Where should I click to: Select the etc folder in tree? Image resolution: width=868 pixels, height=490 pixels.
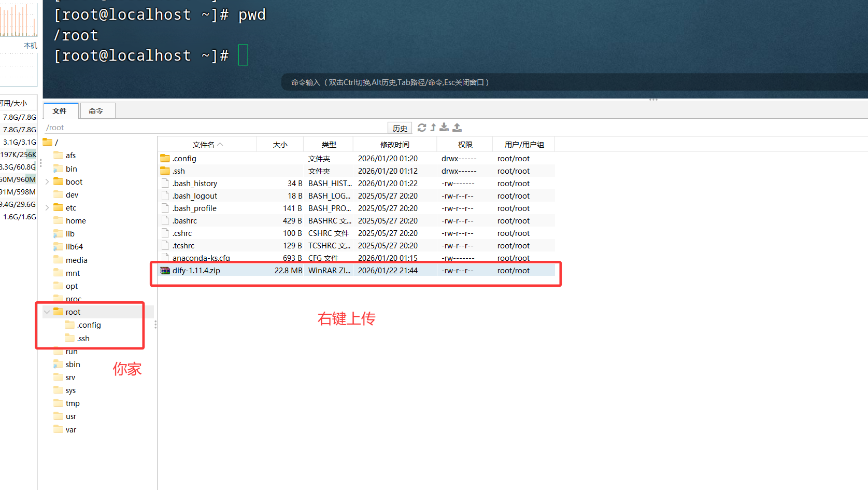point(65,208)
